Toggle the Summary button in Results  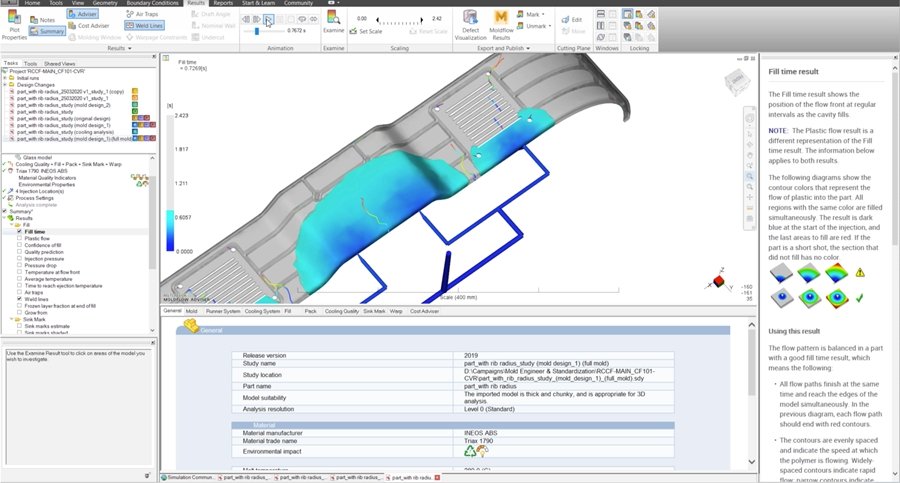pyautogui.click(x=47, y=31)
